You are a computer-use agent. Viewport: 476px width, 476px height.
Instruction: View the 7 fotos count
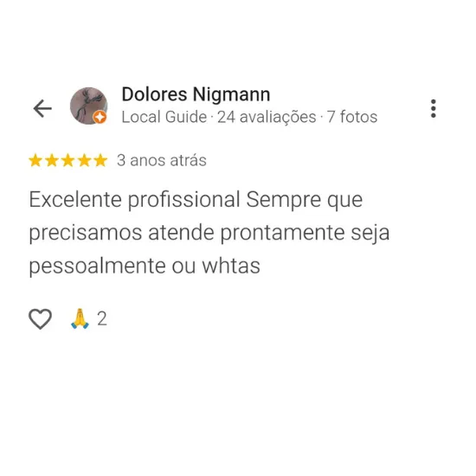[352, 117]
